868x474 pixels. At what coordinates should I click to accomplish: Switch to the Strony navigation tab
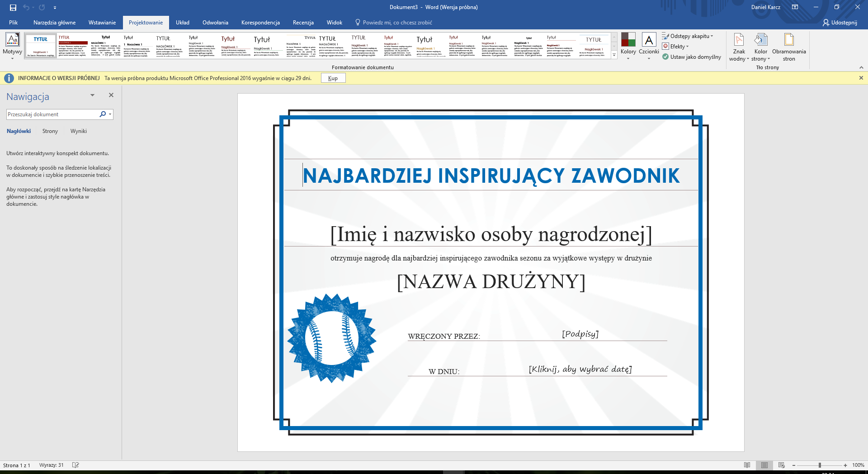(50, 131)
